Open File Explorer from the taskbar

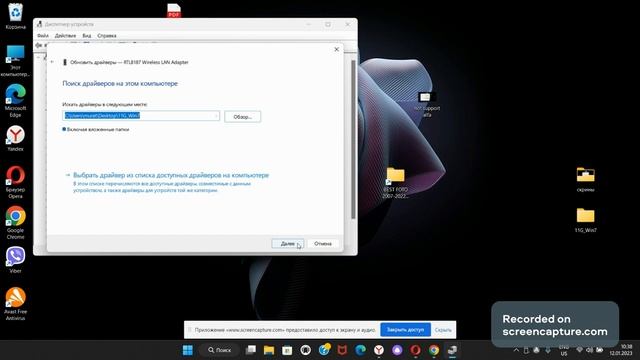tap(269, 350)
